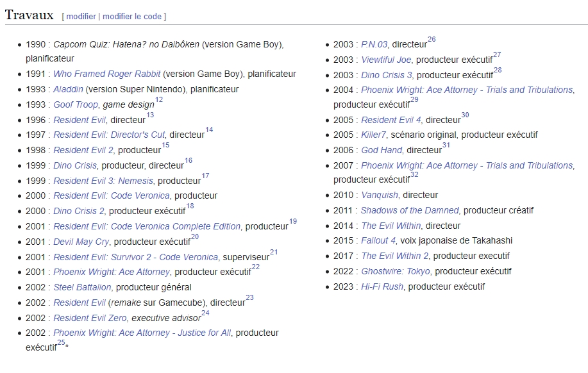Open the Aladdin game link

[x=68, y=89]
